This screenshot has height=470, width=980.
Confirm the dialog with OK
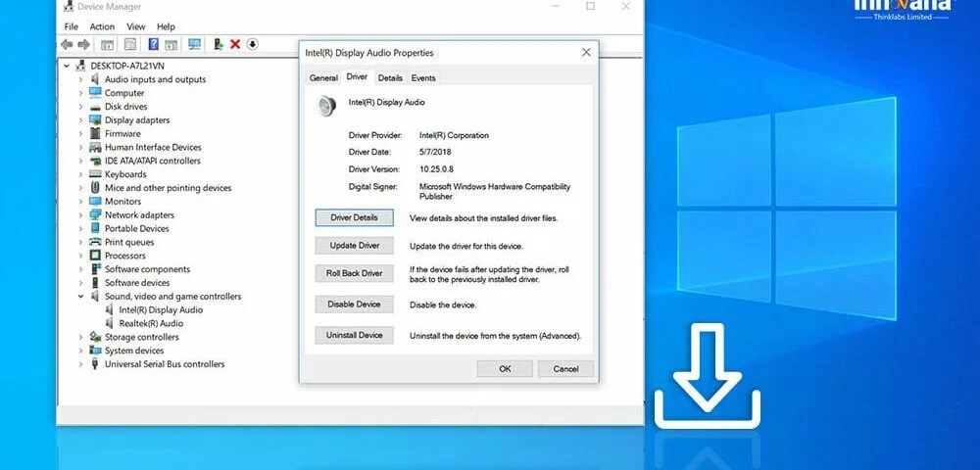(x=505, y=369)
